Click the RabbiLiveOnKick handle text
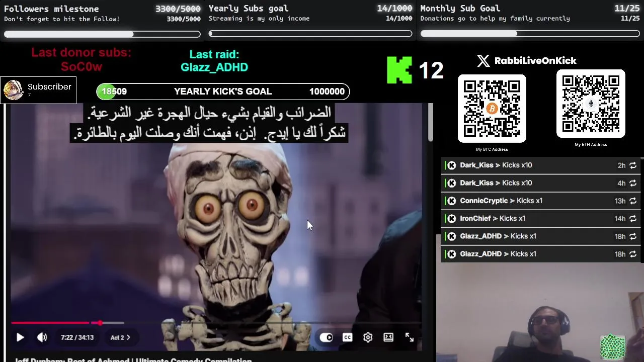 pos(535,61)
